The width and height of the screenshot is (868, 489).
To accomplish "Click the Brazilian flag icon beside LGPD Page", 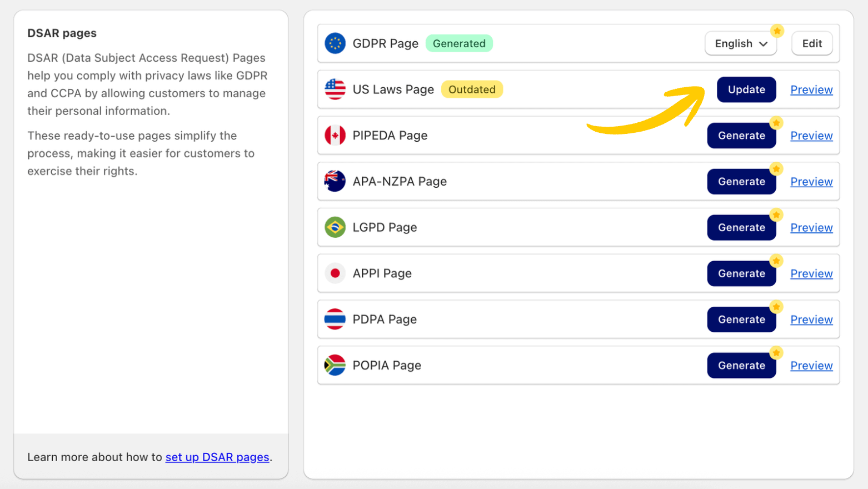I will (334, 227).
